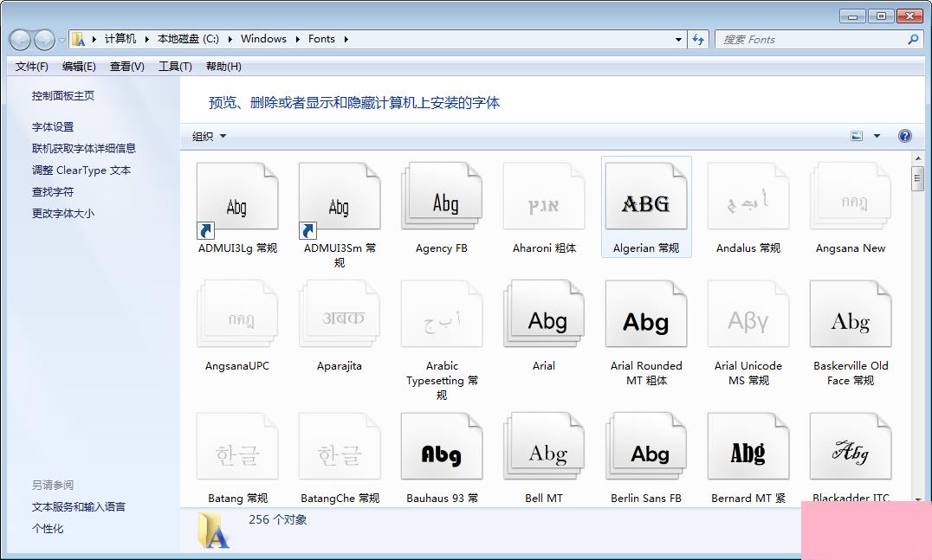Screen dimensions: 932x560
Task: Open 控制面板主页 link
Action: tap(63, 95)
